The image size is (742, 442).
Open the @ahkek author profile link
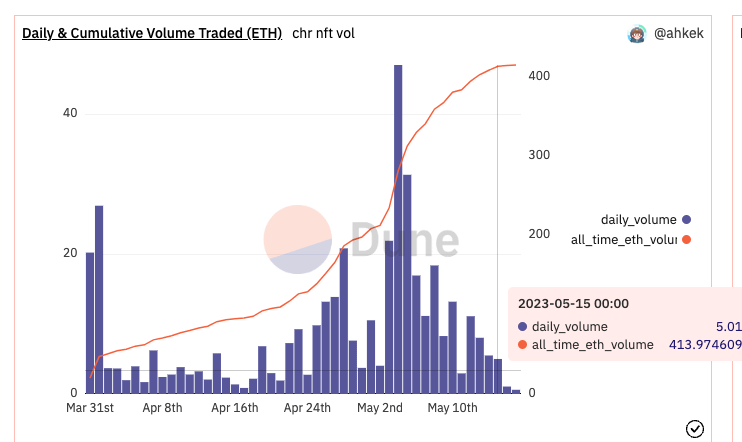click(680, 34)
